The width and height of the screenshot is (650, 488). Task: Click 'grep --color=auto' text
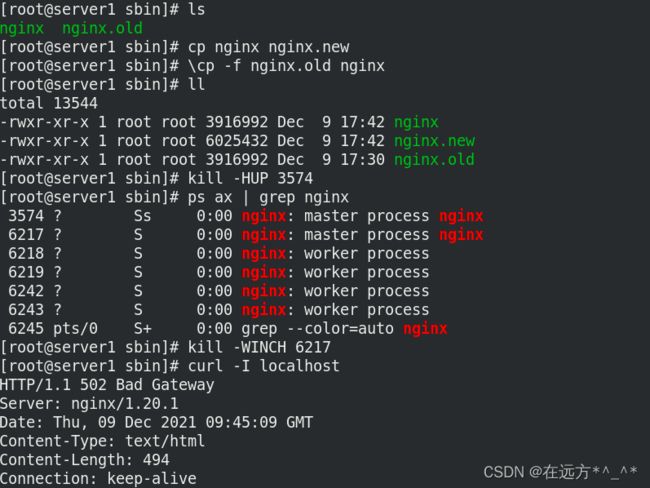(318, 329)
